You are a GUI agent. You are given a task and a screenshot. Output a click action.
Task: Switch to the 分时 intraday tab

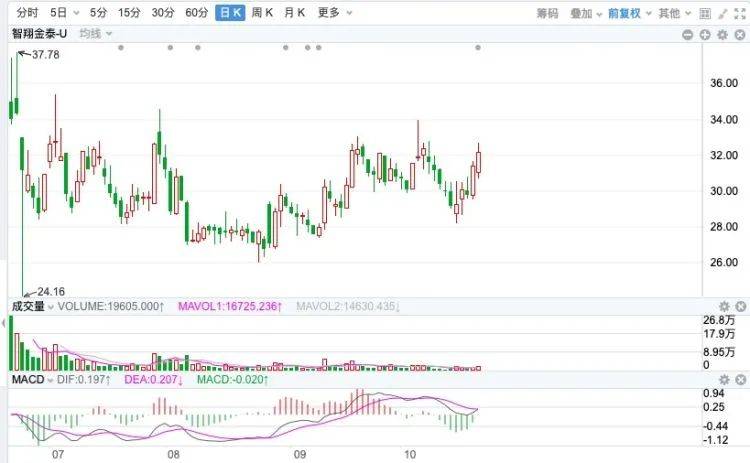(27, 13)
